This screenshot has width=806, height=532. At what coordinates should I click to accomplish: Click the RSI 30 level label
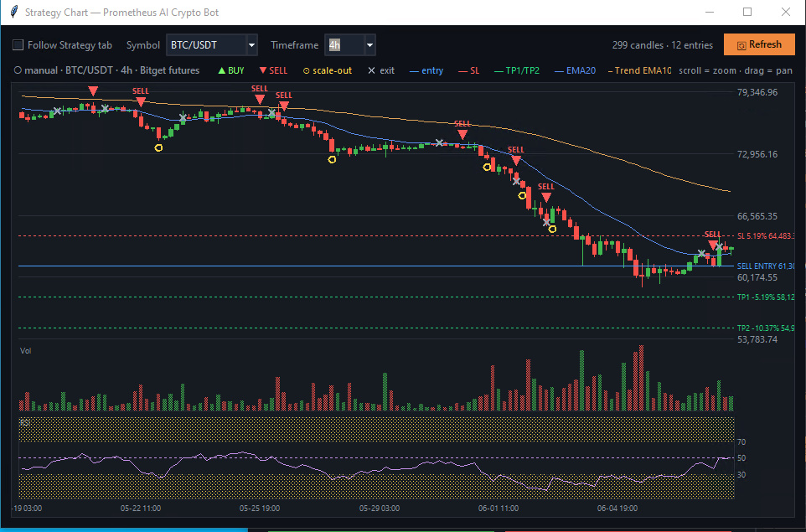click(x=741, y=474)
